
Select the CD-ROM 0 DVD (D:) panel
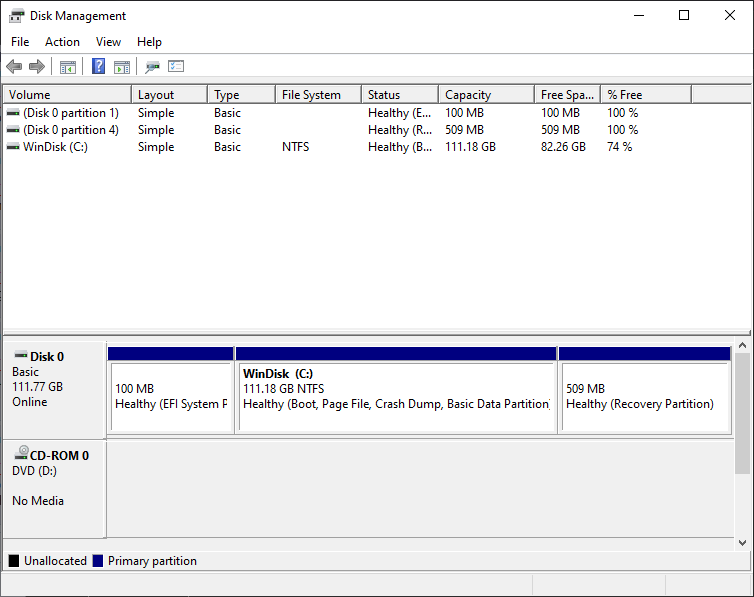(x=54, y=489)
